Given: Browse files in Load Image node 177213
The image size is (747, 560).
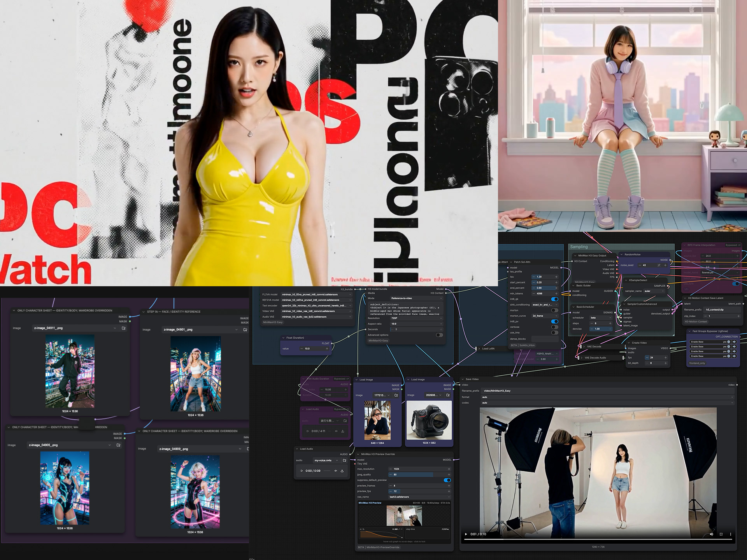Looking at the screenshot, I should point(396,395).
